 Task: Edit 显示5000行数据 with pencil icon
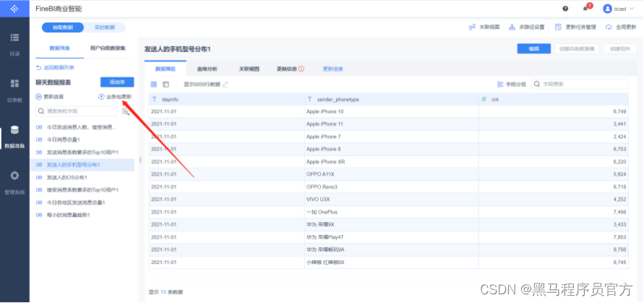point(225,85)
